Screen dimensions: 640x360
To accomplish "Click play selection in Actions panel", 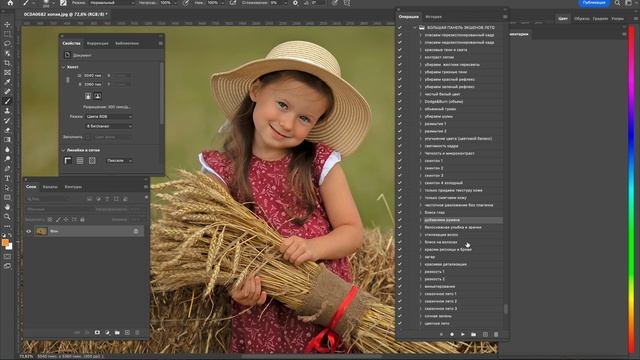I will coord(463,334).
